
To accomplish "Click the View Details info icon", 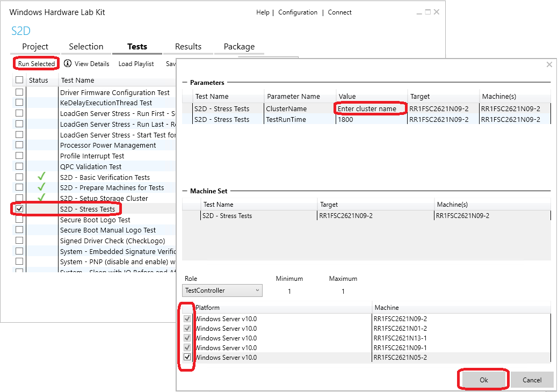I will (x=68, y=63).
